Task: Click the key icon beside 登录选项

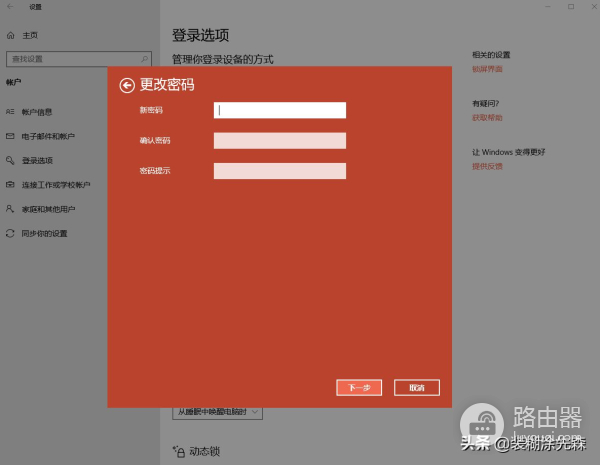Action: click(x=10, y=160)
